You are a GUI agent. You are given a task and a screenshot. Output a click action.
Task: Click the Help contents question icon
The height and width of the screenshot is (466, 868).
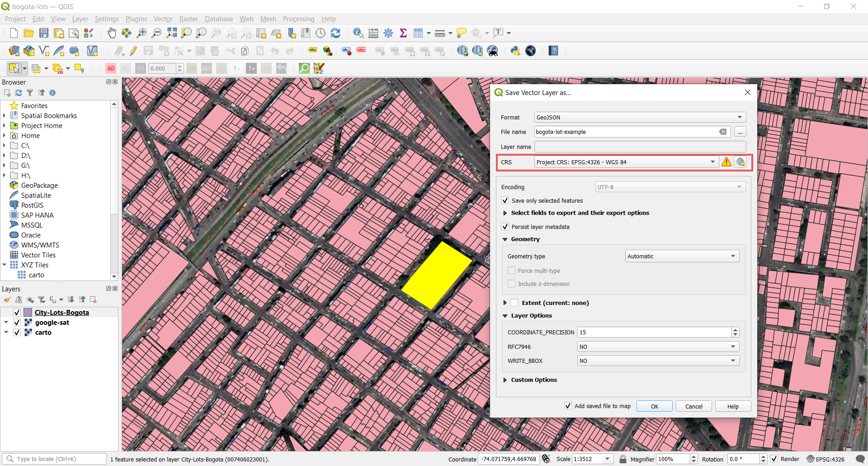pos(553,51)
